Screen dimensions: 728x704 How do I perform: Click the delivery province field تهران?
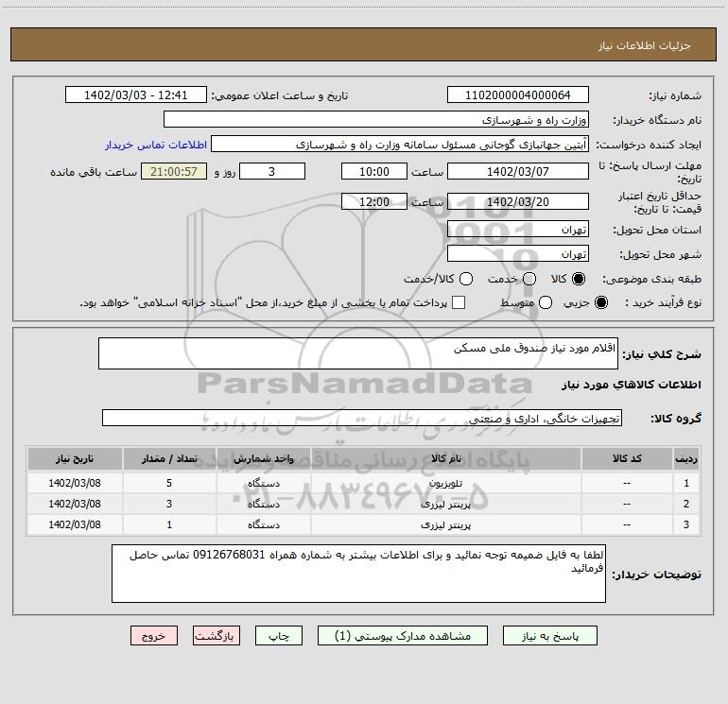[518, 230]
